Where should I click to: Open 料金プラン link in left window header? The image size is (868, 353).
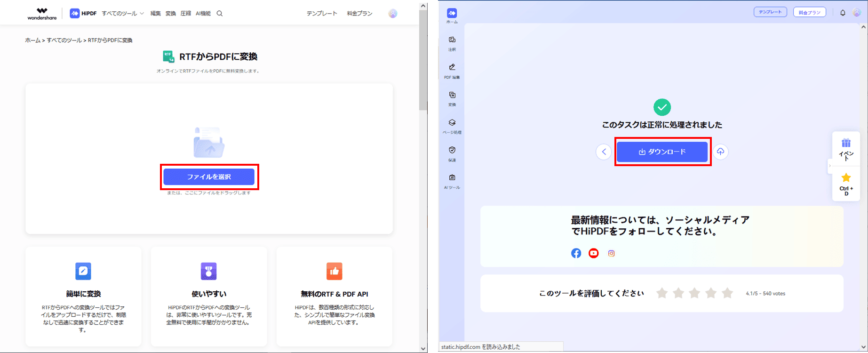tap(360, 14)
